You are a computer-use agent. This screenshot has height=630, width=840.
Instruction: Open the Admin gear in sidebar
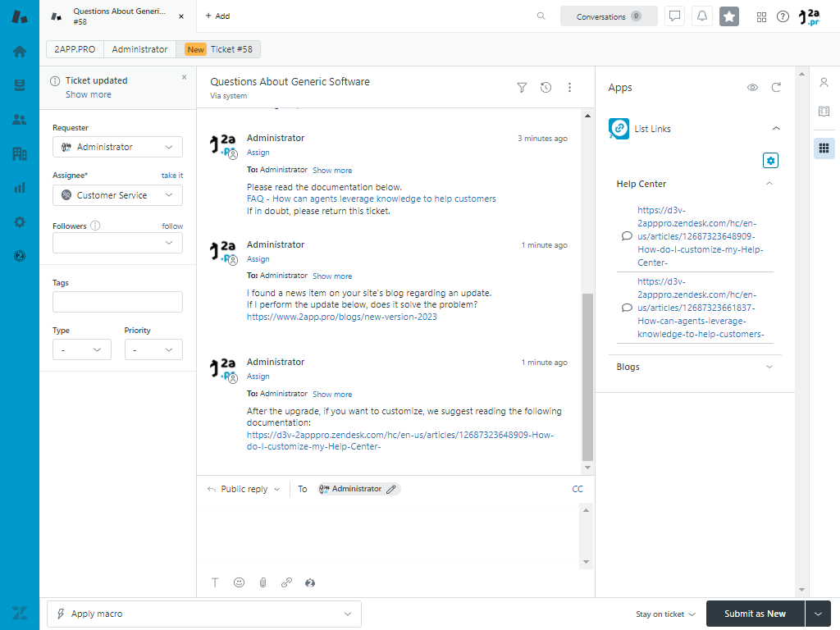pyautogui.click(x=19, y=221)
